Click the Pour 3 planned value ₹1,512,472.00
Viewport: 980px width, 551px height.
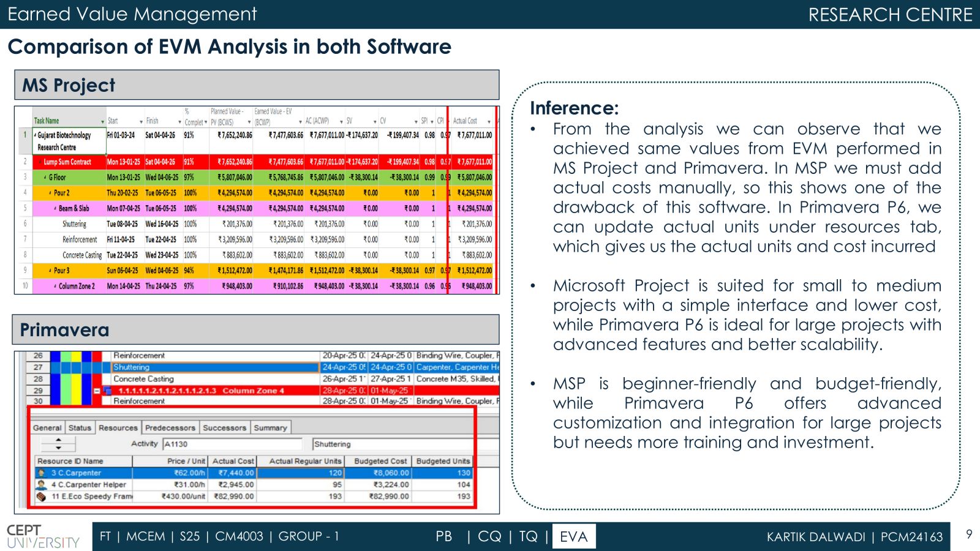pyautogui.click(x=235, y=271)
